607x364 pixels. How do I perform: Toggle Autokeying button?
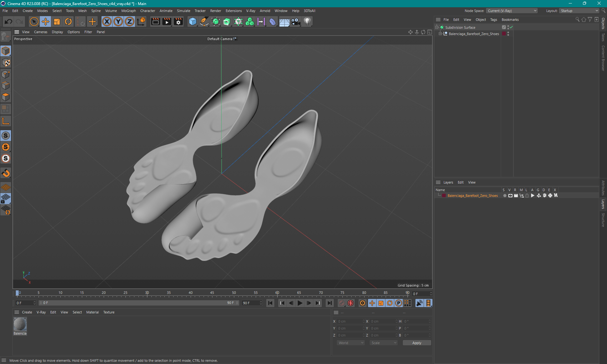pyautogui.click(x=351, y=303)
